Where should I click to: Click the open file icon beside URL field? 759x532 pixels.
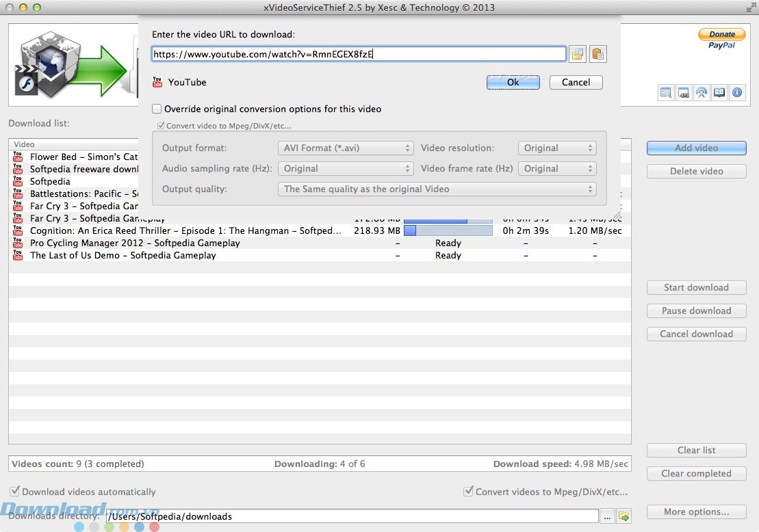(578, 53)
